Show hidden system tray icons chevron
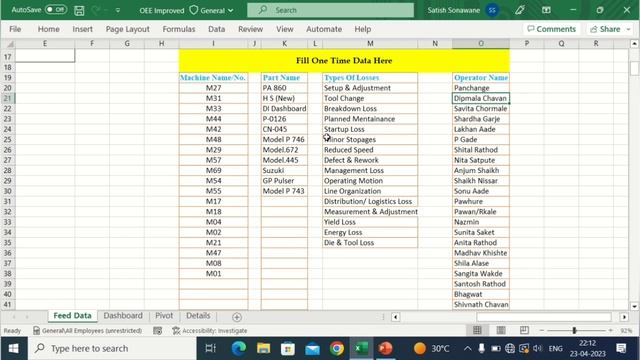Viewport: 640px width, 360px height. pos(467,348)
